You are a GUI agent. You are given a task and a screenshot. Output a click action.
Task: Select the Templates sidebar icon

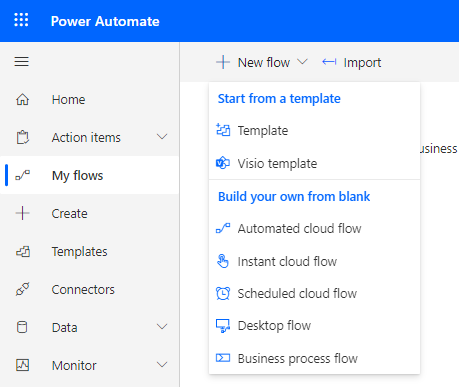point(23,251)
